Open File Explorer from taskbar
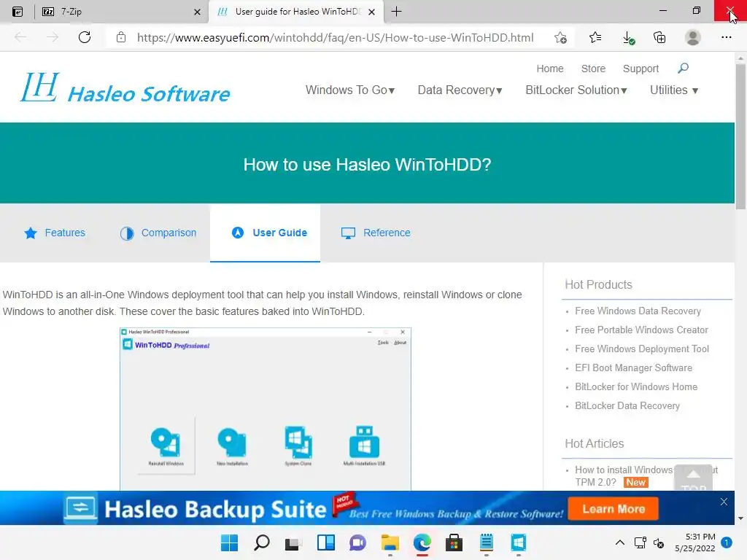The height and width of the screenshot is (560, 747). (x=390, y=542)
